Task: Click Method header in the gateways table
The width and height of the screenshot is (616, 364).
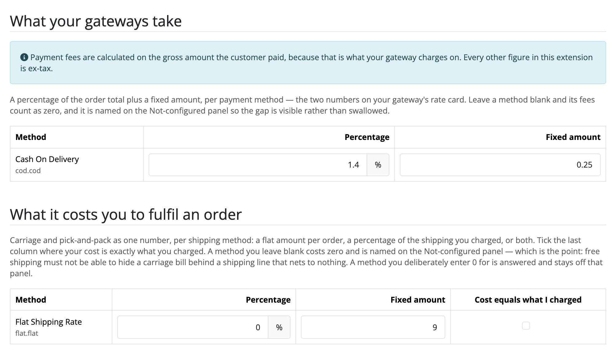Action: (31, 137)
